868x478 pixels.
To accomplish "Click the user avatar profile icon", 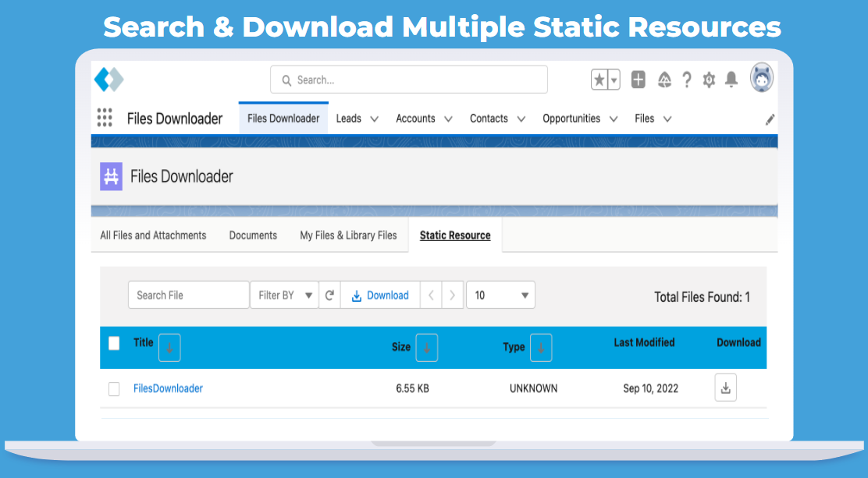I will 762,79.
